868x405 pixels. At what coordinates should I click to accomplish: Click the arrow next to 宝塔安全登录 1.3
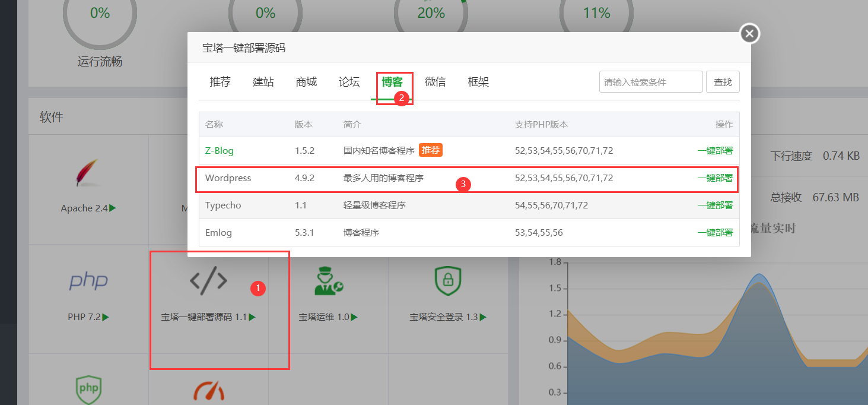point(483,317)
